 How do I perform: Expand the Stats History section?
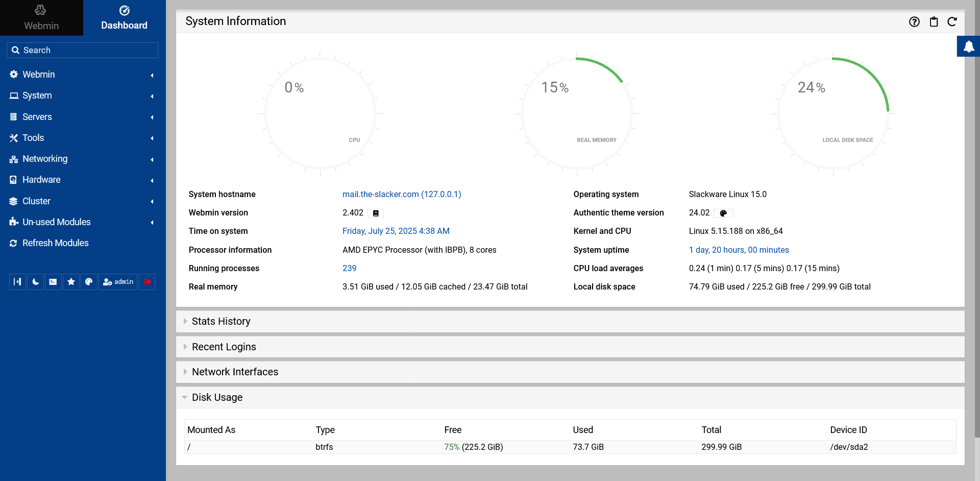[x=221, y=321]
